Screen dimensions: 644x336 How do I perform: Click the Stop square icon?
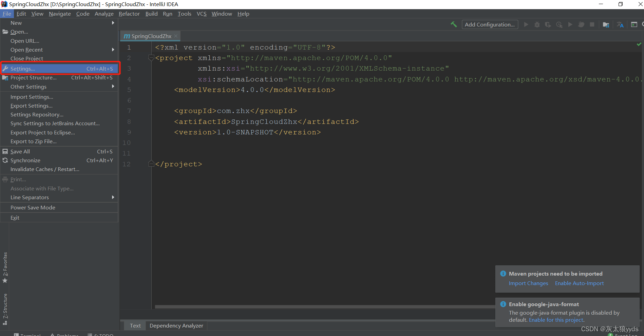592,24
